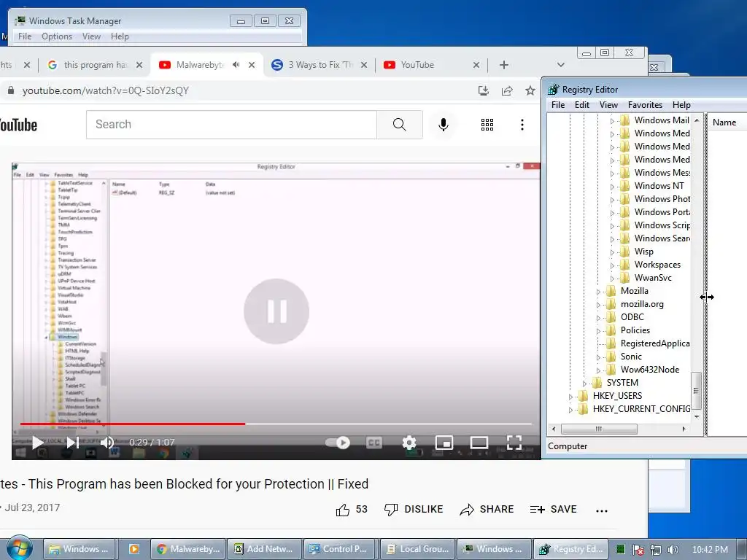The image size is (747, 560).
Task: Open Registry Editor Help menu
Action: tap(681, 105)
